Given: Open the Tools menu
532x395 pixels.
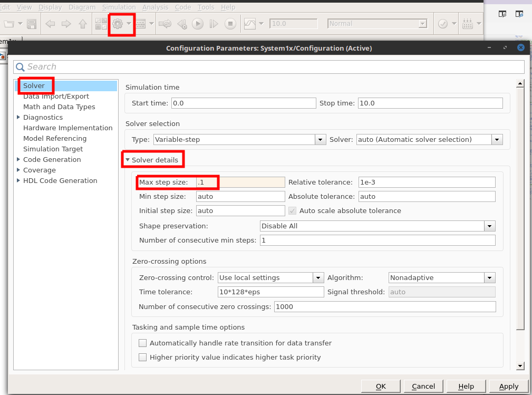Looking at the screenshot, I should (x=206, y=7).
